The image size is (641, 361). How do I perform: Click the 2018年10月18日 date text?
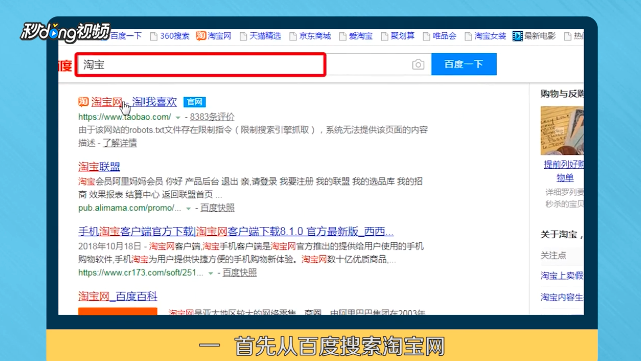[109, 247]
